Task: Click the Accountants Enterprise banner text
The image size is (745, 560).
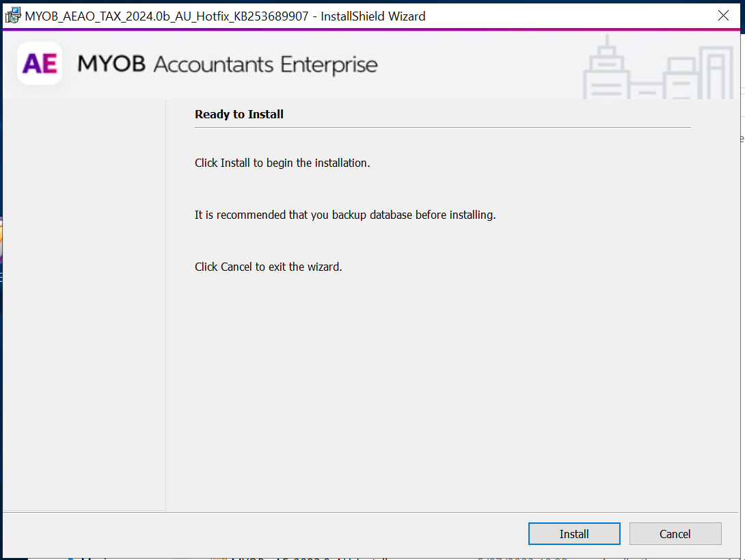Action: point(266,65)
